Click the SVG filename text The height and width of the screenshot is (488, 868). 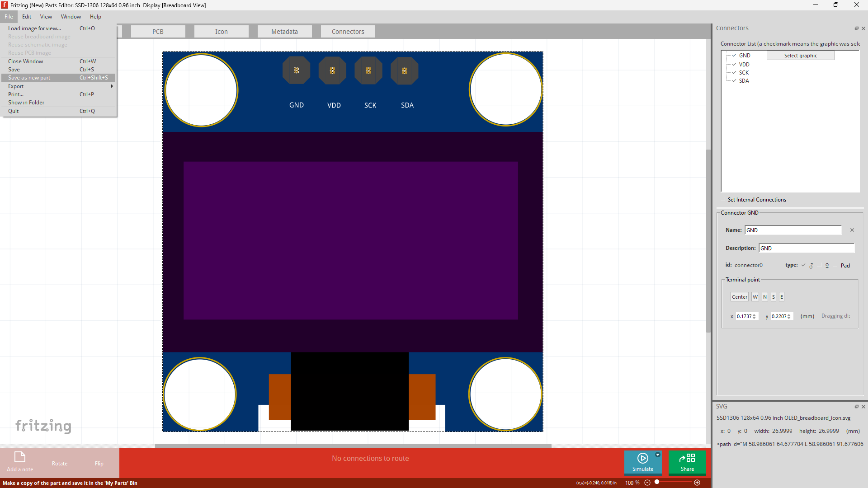pyautogui.click(x=783, y=418)
